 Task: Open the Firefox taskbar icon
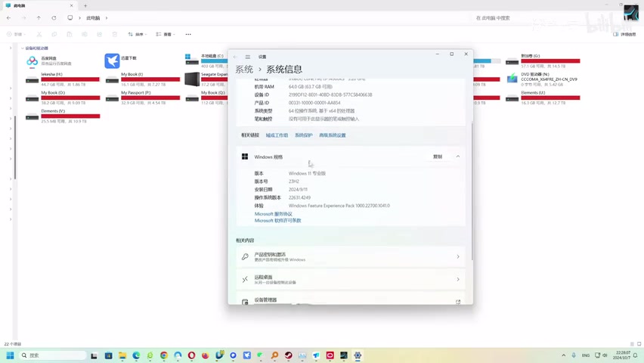tap(206, 355)
